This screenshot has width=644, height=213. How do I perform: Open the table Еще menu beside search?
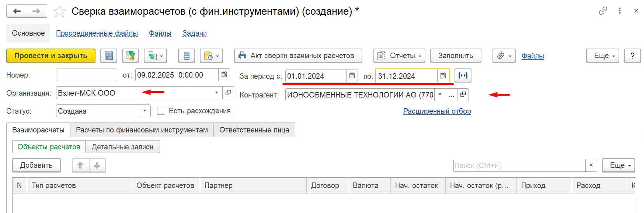(x=619, y=165)
